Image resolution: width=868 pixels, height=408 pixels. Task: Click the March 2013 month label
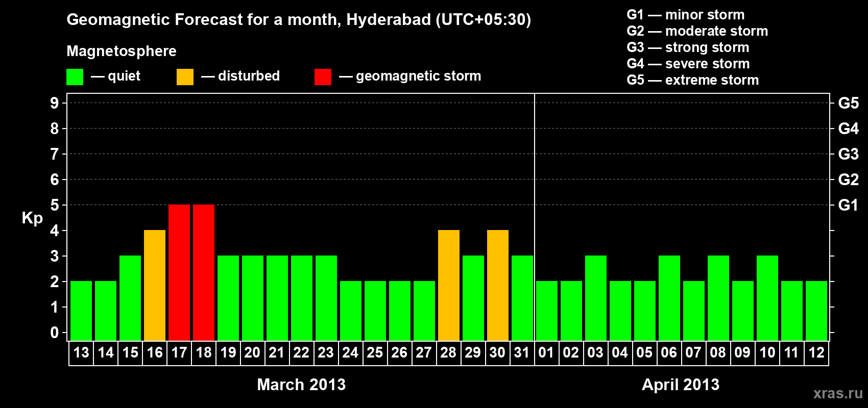point(301,385)
